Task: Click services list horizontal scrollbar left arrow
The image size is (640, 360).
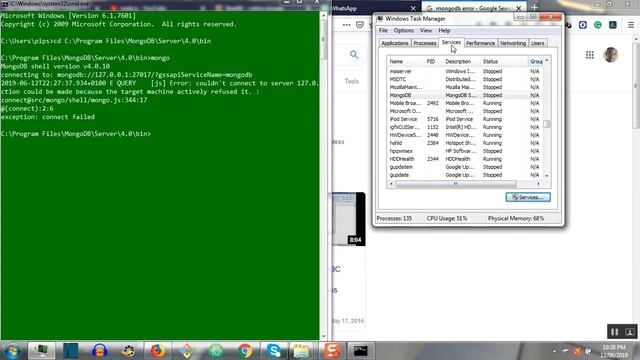Action: point(391,184)
